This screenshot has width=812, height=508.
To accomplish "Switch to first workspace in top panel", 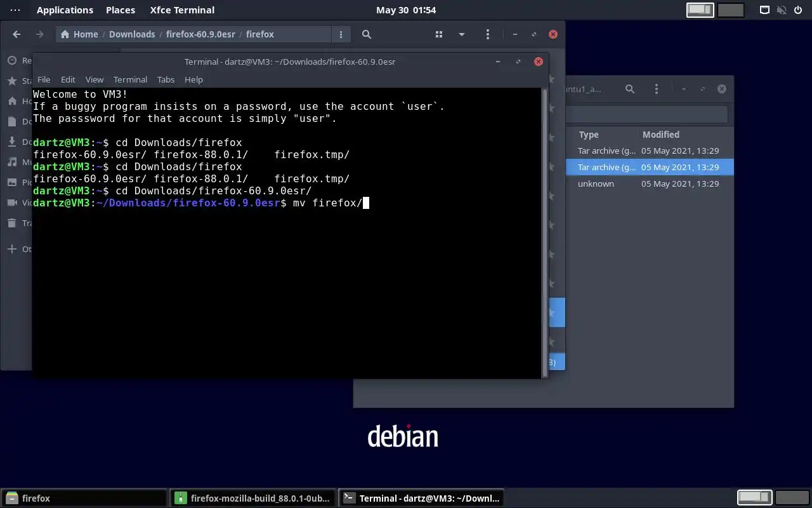I will 700,10.
